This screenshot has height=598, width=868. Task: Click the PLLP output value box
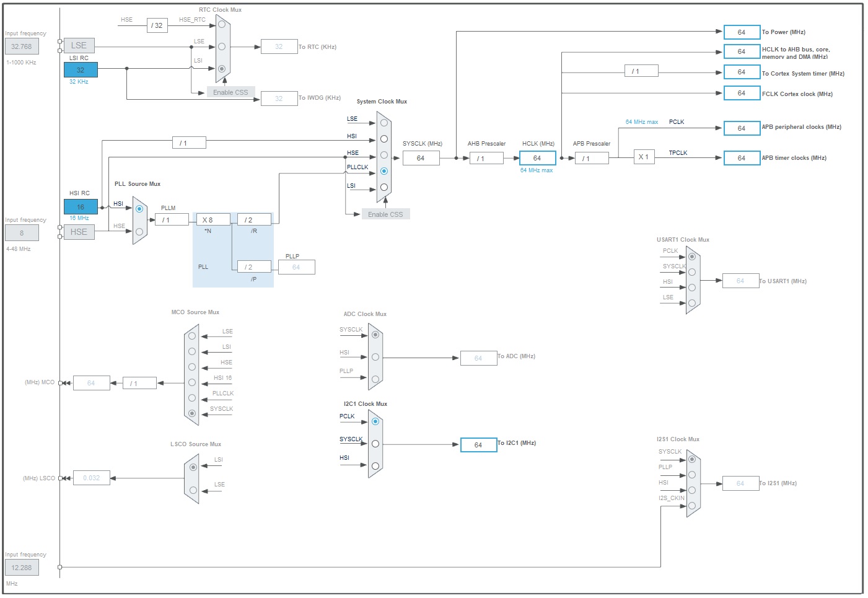pyautogui.click(x=297, y=267)
